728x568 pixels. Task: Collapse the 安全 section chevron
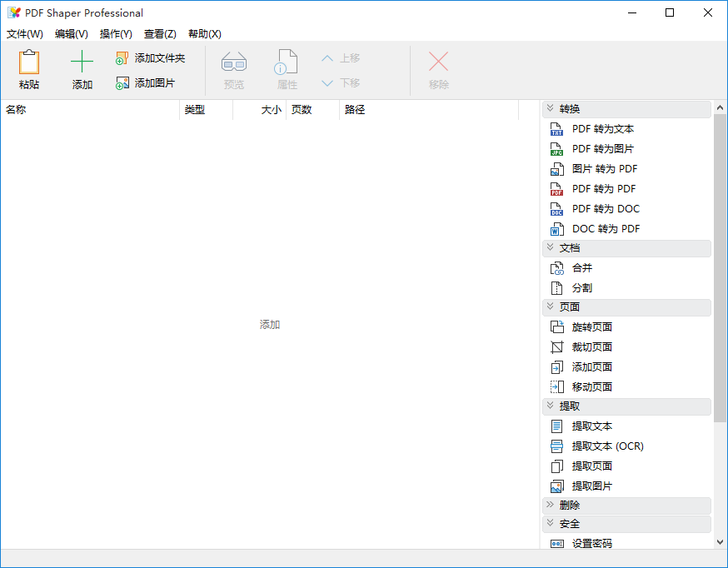coord(551,523)
